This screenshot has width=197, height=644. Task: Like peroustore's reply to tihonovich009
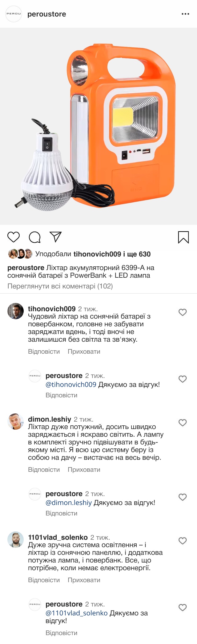point(183,379)
